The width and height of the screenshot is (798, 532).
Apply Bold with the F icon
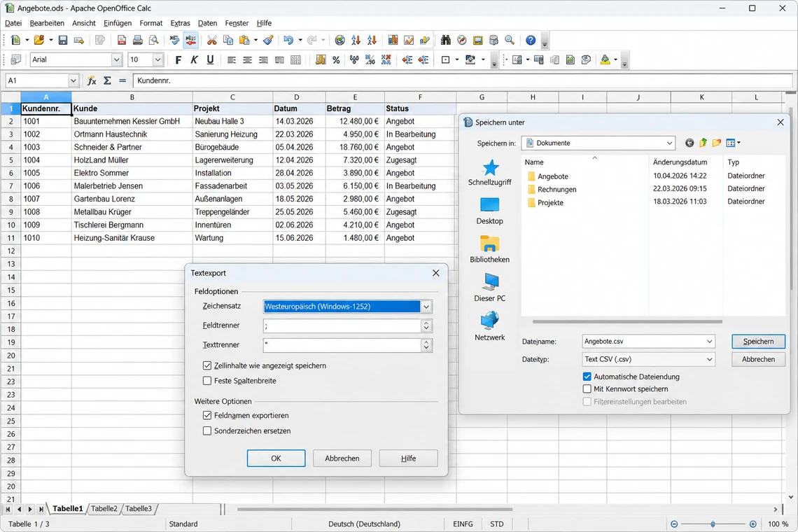pos(178,60)
